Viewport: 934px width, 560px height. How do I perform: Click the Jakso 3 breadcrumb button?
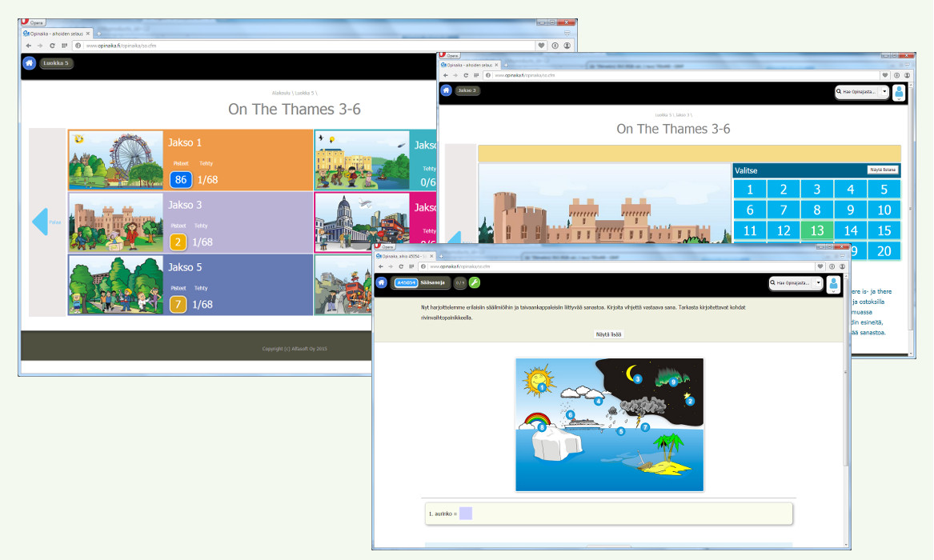click(x=467, y=90)
